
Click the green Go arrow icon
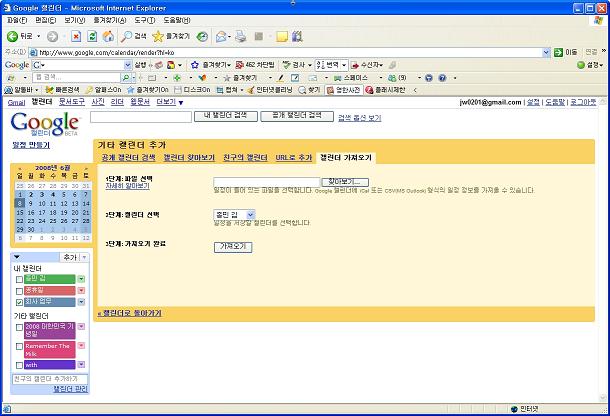tap(559, 52)
